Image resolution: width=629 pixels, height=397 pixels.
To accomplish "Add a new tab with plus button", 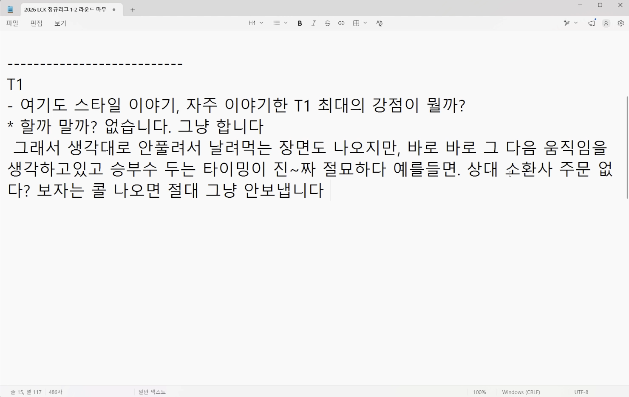I will tap(132, 10).
